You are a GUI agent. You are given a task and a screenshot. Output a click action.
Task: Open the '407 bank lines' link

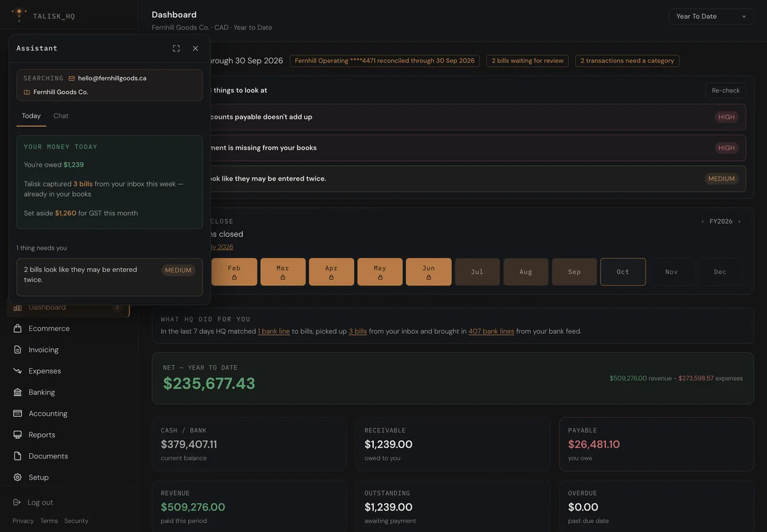[x=491, y=331]
